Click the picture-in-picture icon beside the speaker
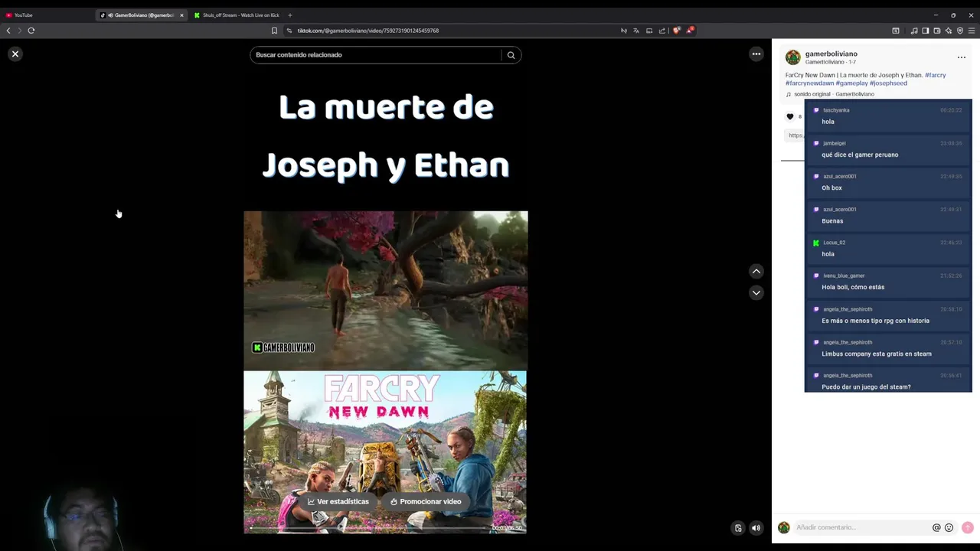 738,527
